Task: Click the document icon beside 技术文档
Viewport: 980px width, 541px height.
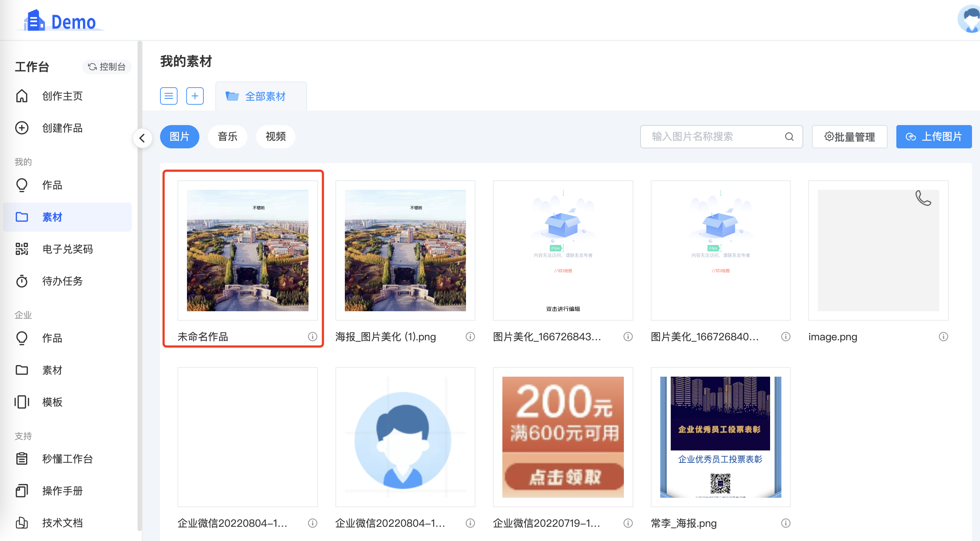Action: tap(22, 523)
